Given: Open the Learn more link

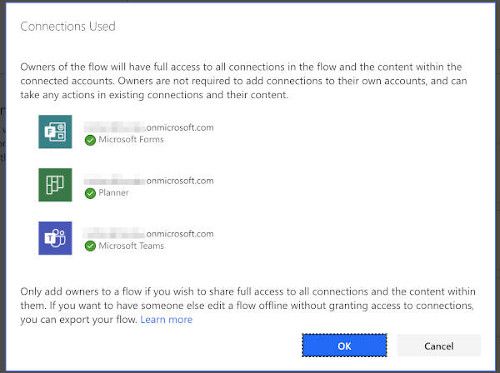Looking at the screenshot, I should (x=166, y=320).
